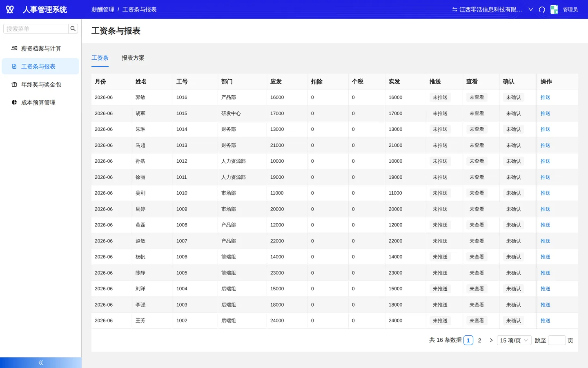Click 推送 link for 郭敏's payslip
The image size is (588, 368).
pyautogui.click(x=546, y=97)
